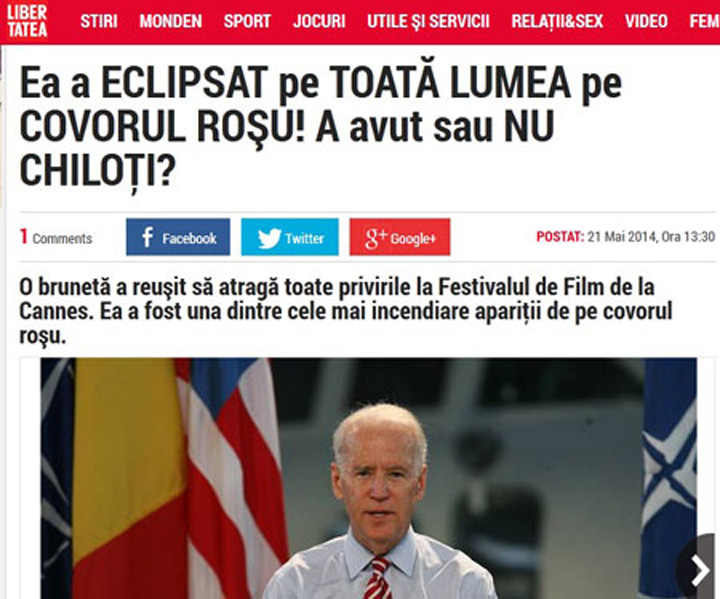
Task: Share the article on Facebook
Action: click(178, 237)
